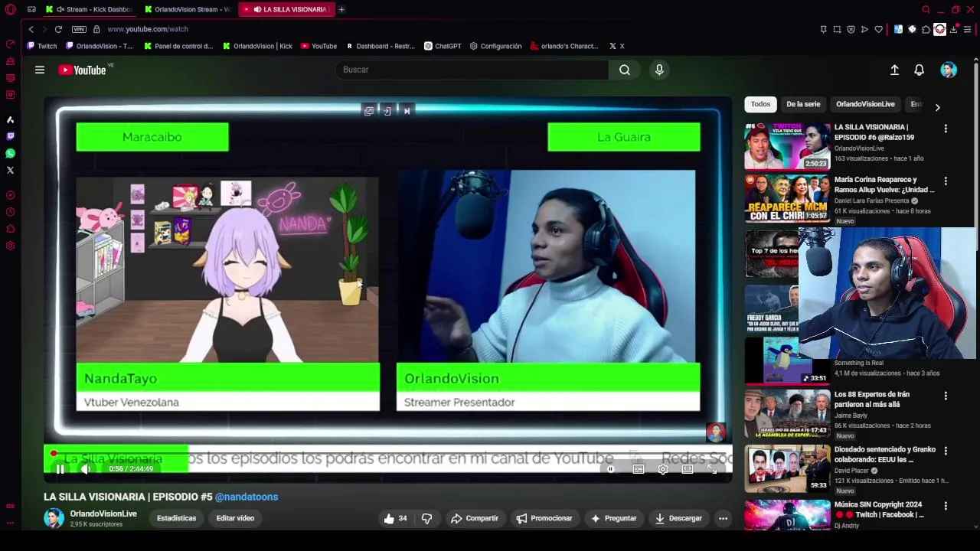Viewport: 980px width, 551px height.
Task: Open the YouTube account avatar menu
Action: click(x=949, y=70)
